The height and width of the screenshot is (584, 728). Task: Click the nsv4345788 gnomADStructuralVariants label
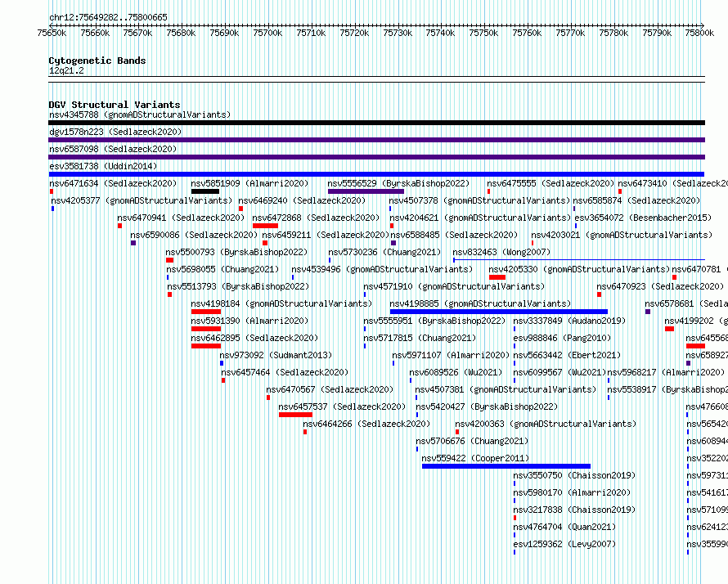coord(140,115)
